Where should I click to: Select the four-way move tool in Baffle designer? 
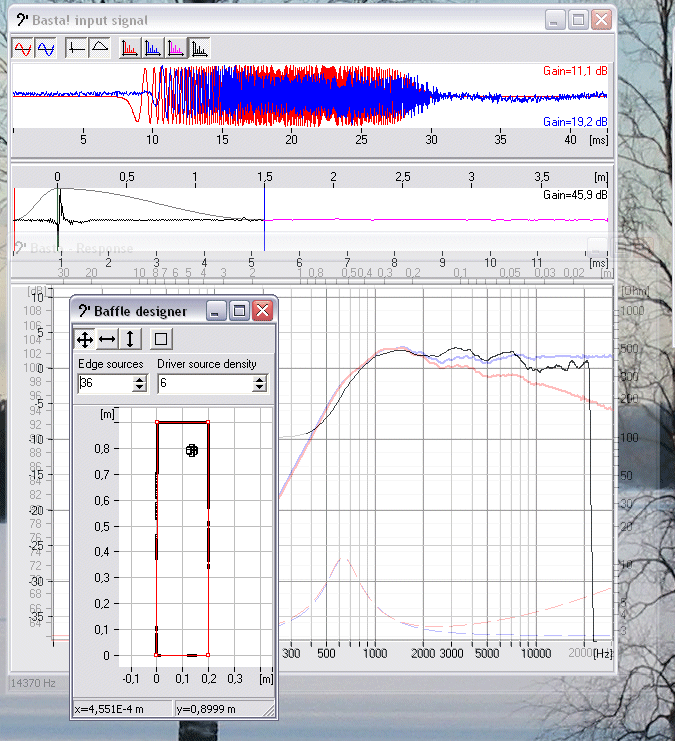pyautogui.click(x=85, y=339)
